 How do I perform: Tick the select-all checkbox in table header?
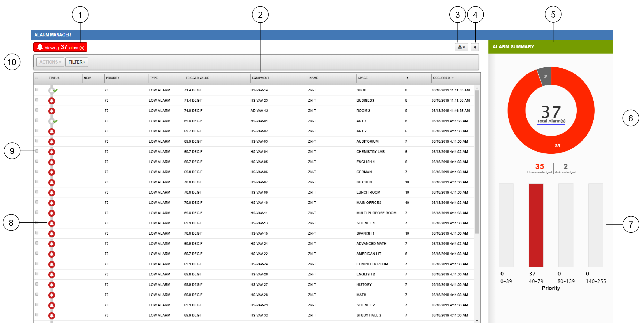coord(37,77)
